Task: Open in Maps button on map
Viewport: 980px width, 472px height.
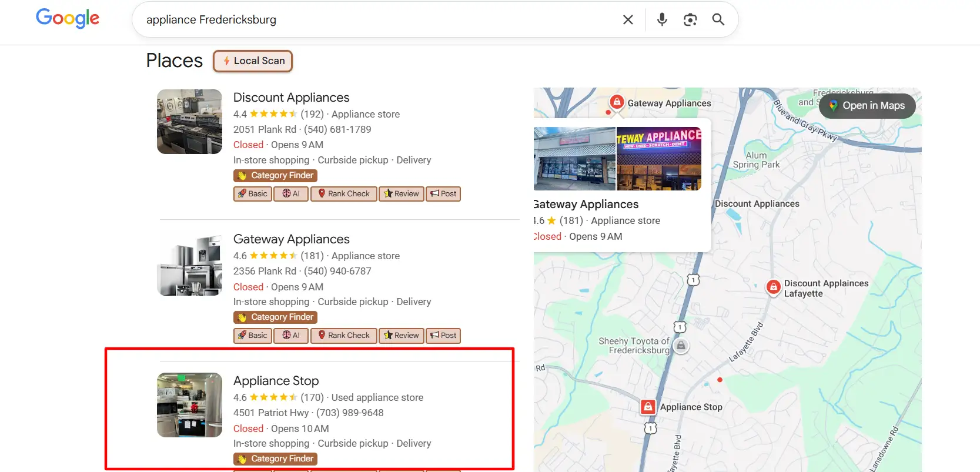Action: (x=867, y=106)
